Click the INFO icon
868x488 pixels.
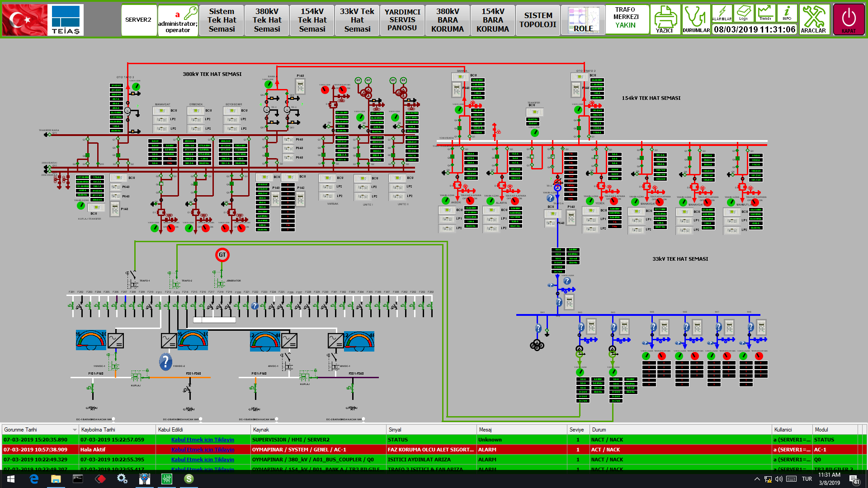pos(787,14)
